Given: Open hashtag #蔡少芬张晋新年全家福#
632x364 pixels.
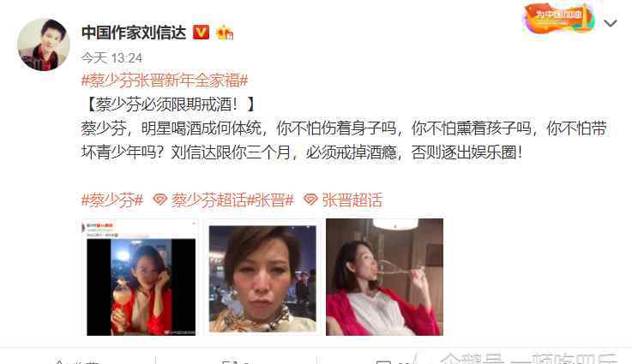Looking at the screenshot, I should (x=165, y=81).
